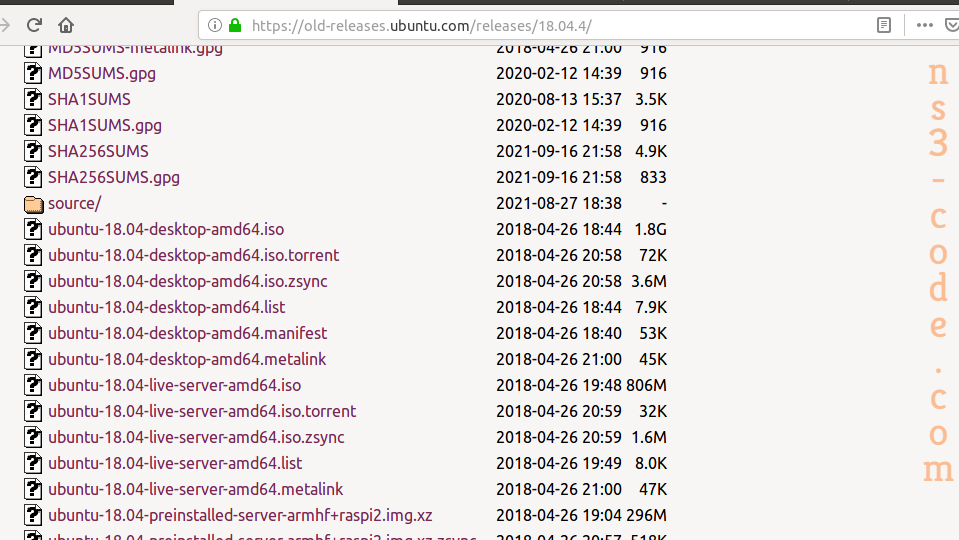959x540 pixels.
Task: Click the file icon beside SHA256SUMS.gpg
Action: (x=33, y=177)
